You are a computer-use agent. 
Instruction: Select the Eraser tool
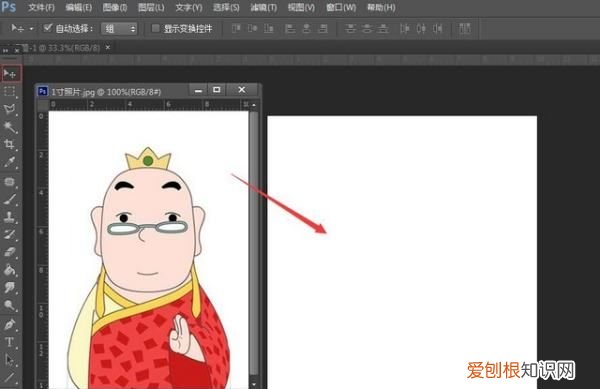pos(10,252)
